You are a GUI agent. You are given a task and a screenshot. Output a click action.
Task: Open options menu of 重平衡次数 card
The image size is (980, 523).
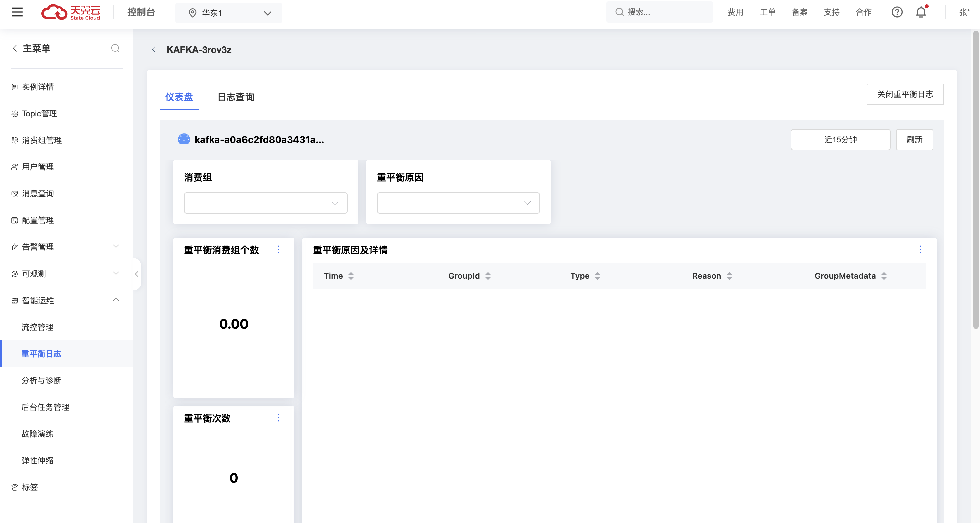tap(278, 418)
